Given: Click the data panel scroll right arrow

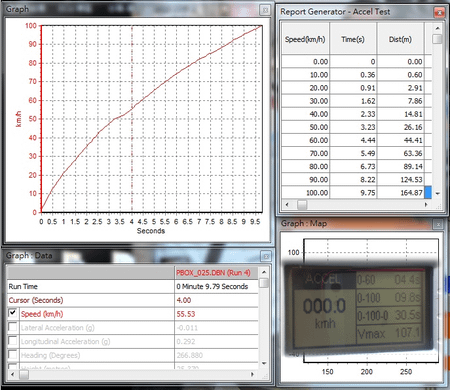Looking at the screenshot, I should [252, 374].
